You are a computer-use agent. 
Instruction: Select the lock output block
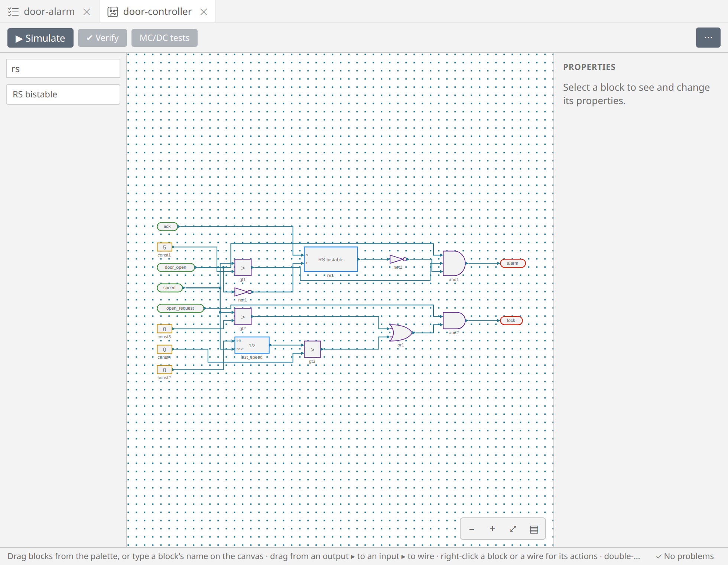tap(511, 320)
